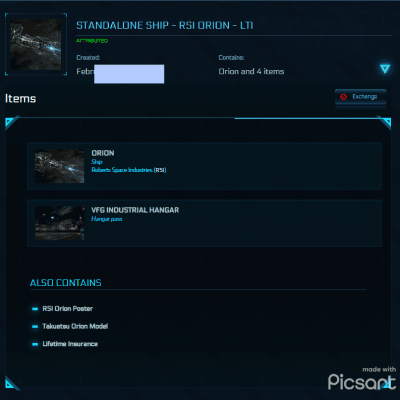Click the bullet icon beside Lifetime Insurance

click(35, 344)
